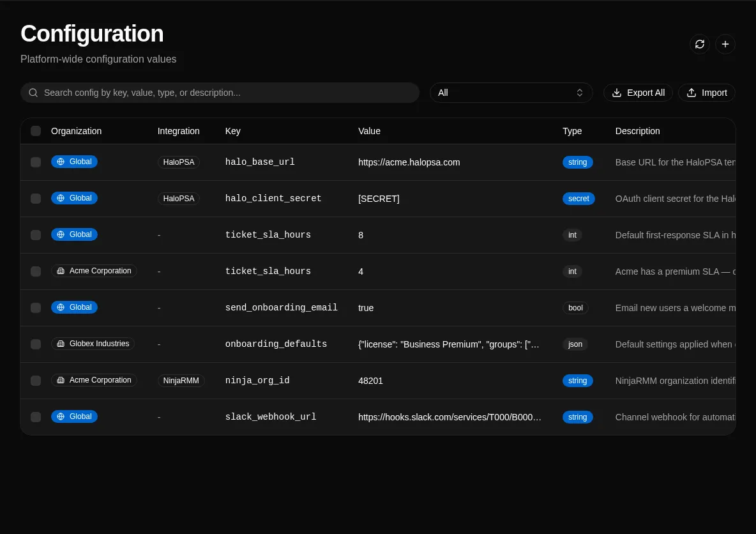
Task: Click the Globex Industries organization badge
Action: 93,344
